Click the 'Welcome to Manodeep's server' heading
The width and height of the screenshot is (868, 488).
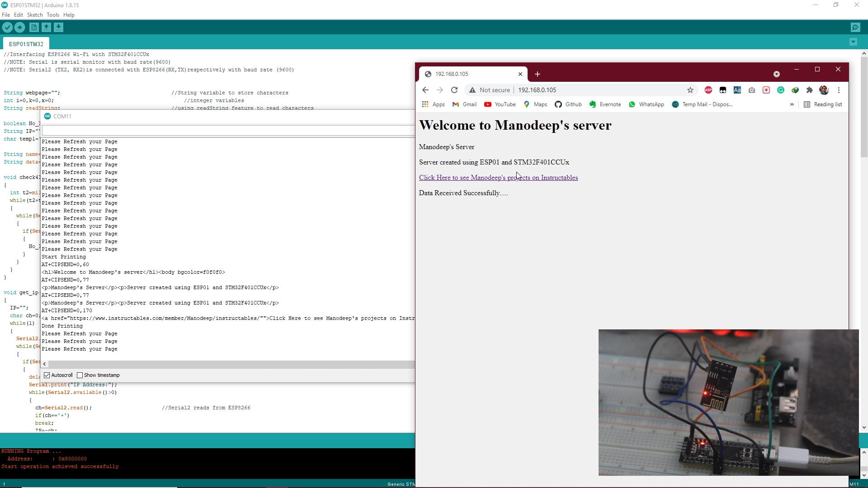(x=515, y=125)
